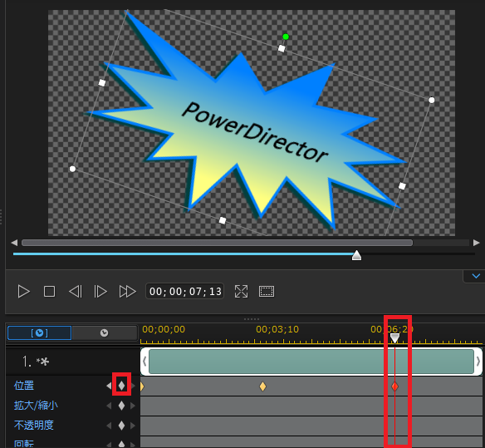Select the 不透明度 property label
Image resolution: width=485 pixels, height=448 pixels.
34,425
